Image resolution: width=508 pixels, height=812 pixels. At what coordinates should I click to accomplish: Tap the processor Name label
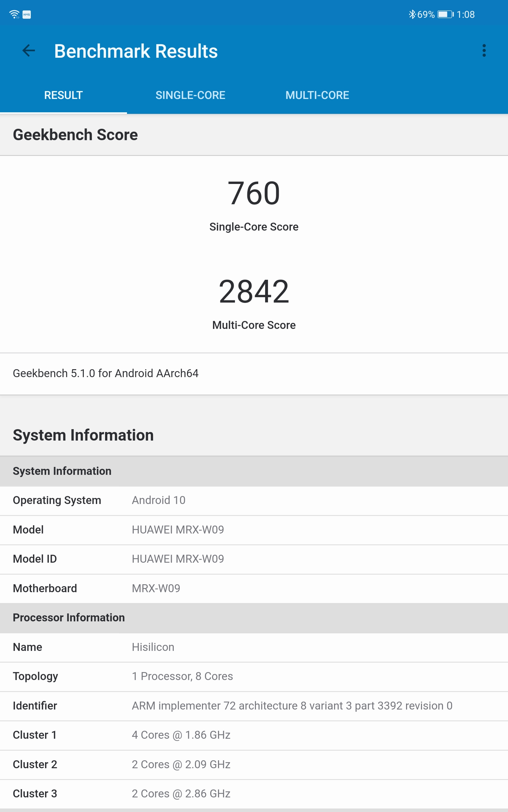27,647
